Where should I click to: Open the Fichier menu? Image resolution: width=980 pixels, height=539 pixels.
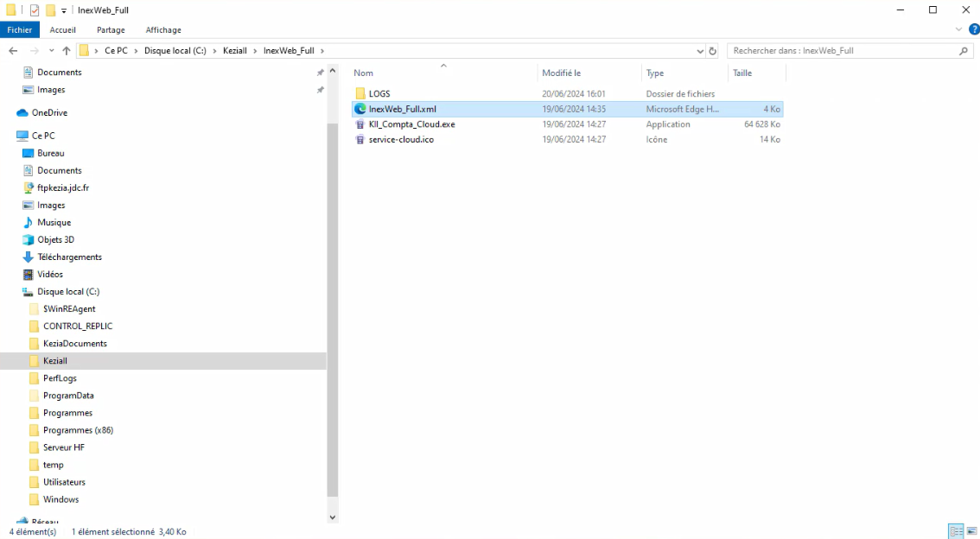[19, 30]
